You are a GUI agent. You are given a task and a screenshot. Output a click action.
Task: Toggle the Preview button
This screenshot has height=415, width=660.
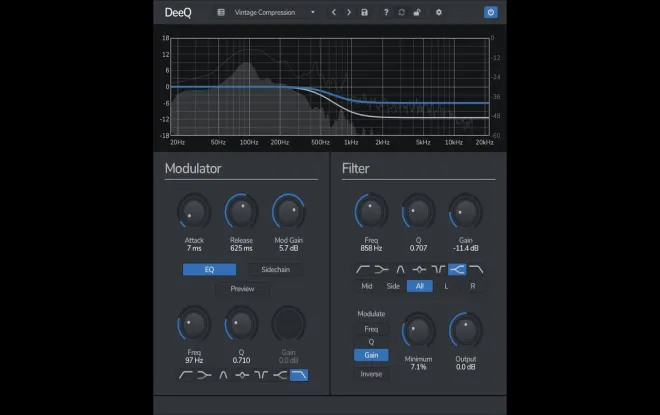click(x=242, y=289)
